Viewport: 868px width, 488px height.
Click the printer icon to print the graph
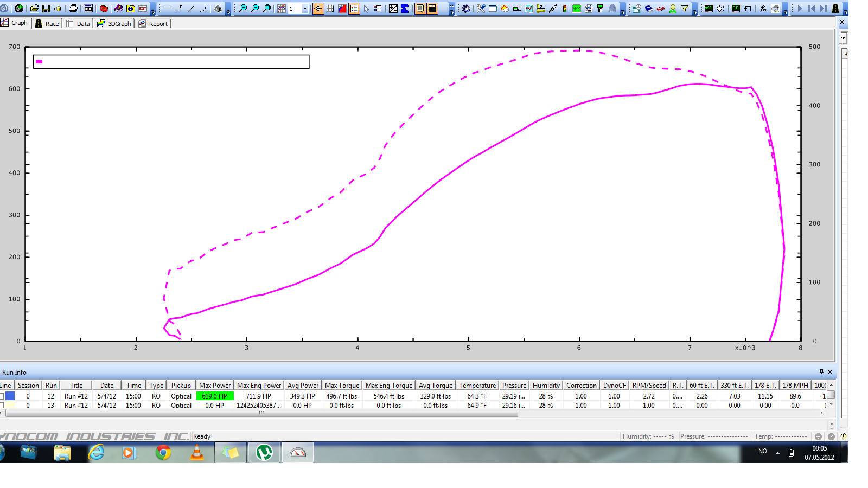[x=73, y=8]
